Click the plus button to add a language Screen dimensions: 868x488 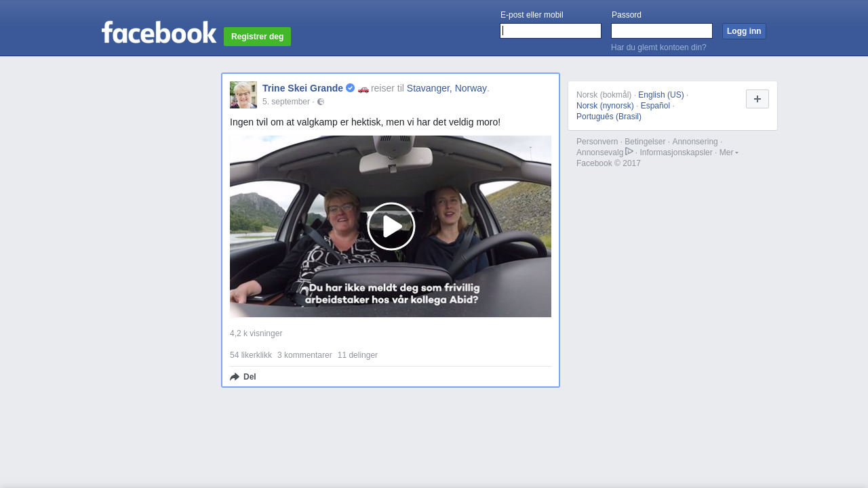[757, 99]
